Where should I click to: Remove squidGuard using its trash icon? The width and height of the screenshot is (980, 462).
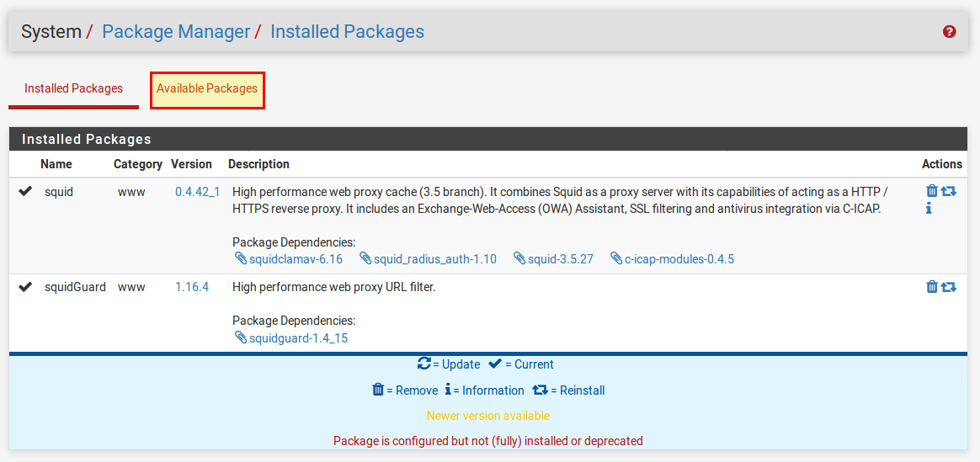(931, 287)
